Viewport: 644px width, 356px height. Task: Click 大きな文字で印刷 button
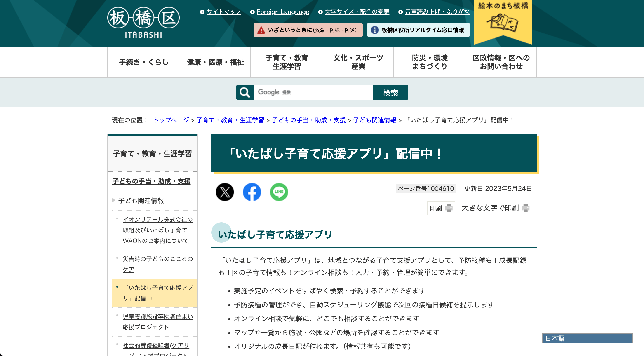[x=495, y=208]
